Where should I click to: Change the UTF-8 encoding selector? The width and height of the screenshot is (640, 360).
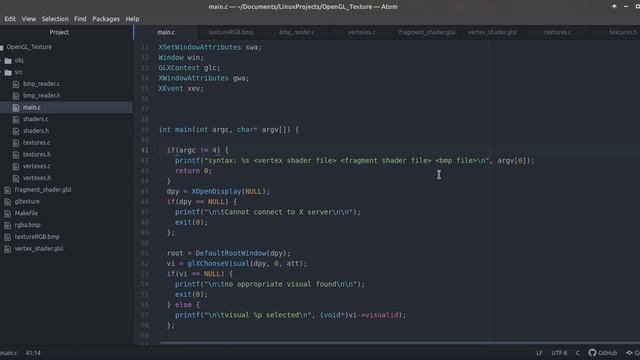(559, 353)
